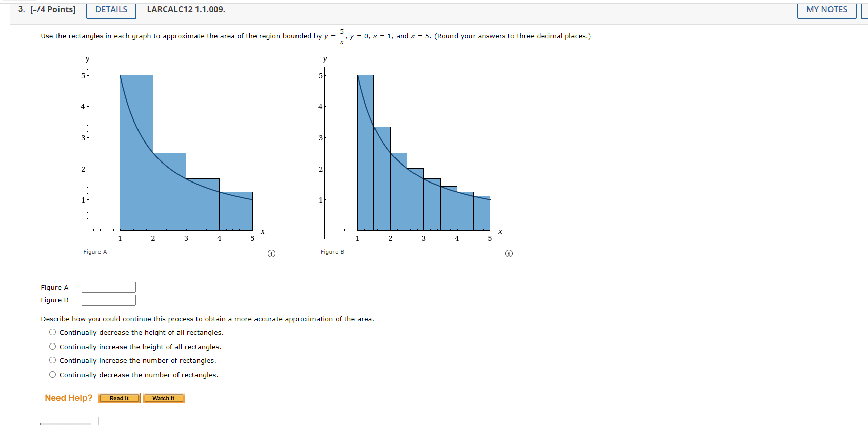Click the Figure B caption text

[332, 252]
